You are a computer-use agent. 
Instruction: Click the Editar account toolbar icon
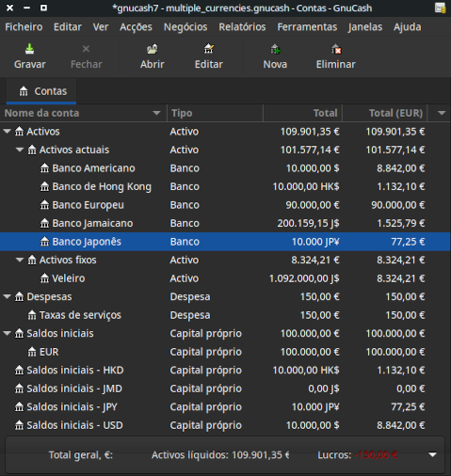coord(209,49)
